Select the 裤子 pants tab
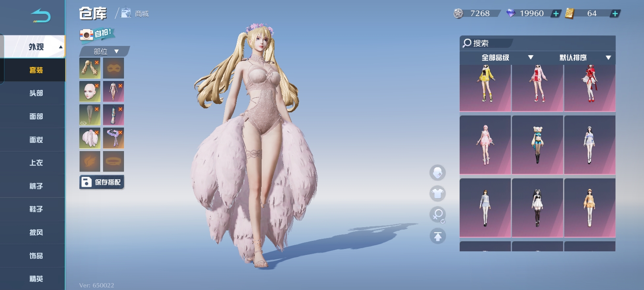Image resolution: width=644 pixels, height=290 pixels. pos(33,186)
